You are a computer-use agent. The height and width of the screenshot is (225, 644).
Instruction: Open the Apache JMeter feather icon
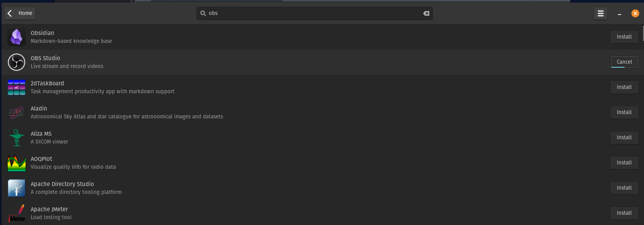point(17,213)
